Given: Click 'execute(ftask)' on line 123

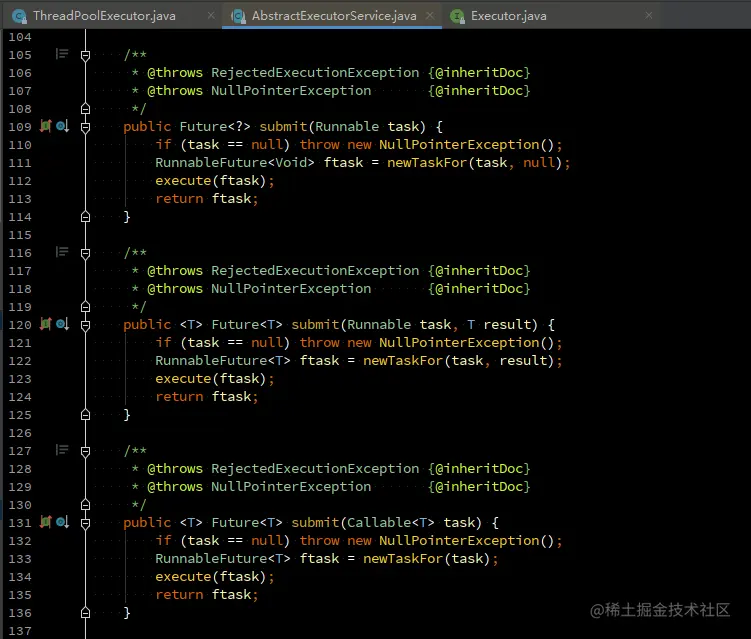Looking at the screenshot, I should pyautogui.click(x=210, y=378).
